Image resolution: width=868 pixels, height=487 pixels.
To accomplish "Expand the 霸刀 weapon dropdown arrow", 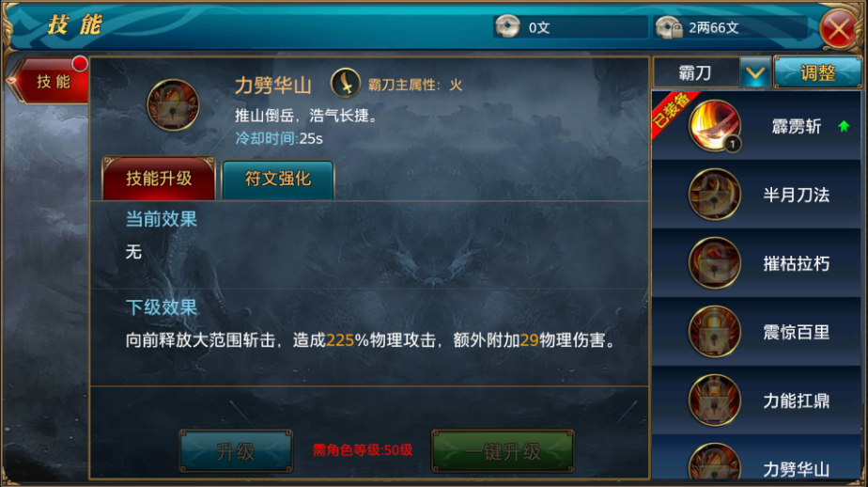I will tap(755, 72).
